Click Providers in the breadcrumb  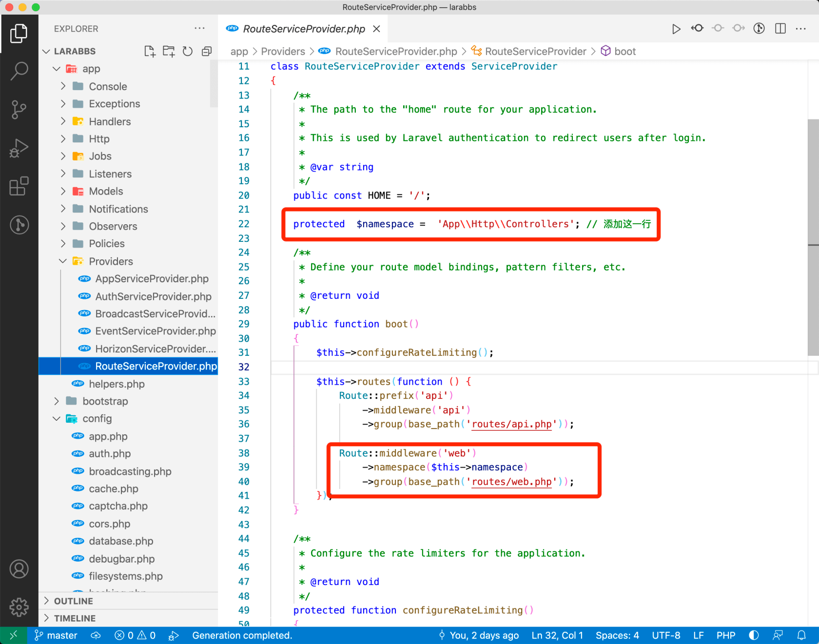pyautogui.click(x=283, y=51)
